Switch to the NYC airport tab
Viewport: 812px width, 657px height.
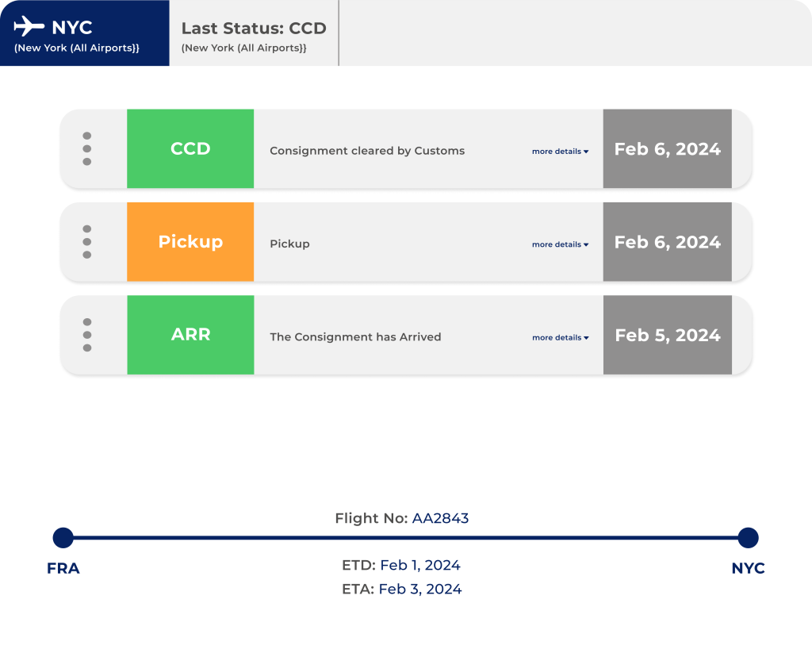(x=84, y=33)
